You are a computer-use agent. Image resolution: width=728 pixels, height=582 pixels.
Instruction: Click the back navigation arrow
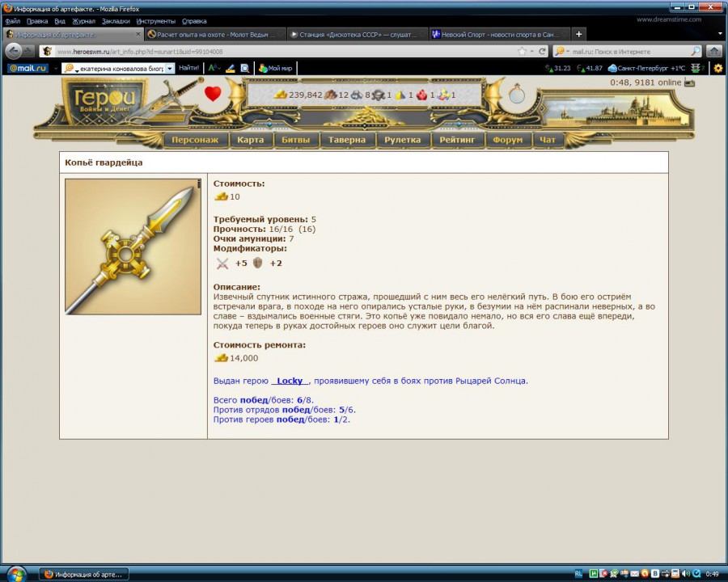pyautogui.click(x=14, y=51)
